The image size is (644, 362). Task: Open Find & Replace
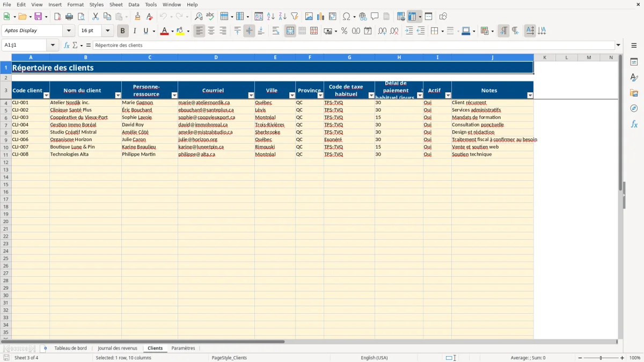point(199,17)
